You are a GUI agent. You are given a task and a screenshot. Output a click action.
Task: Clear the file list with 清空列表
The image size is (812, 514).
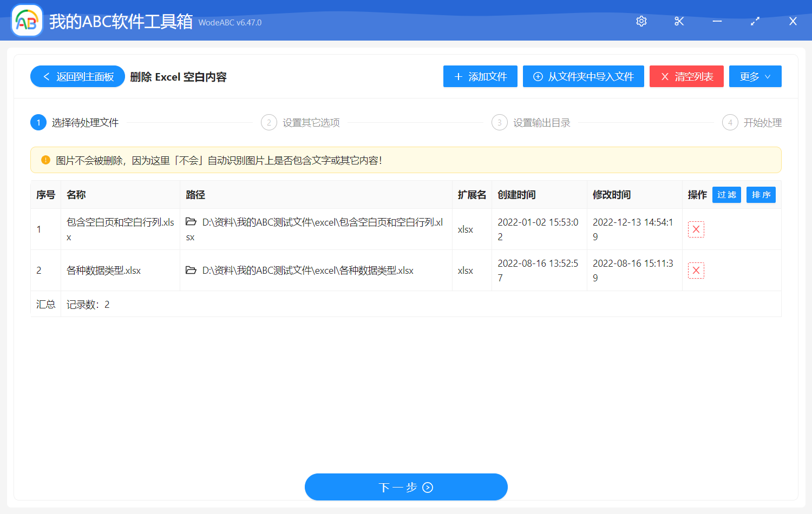[x=686, y=76]
